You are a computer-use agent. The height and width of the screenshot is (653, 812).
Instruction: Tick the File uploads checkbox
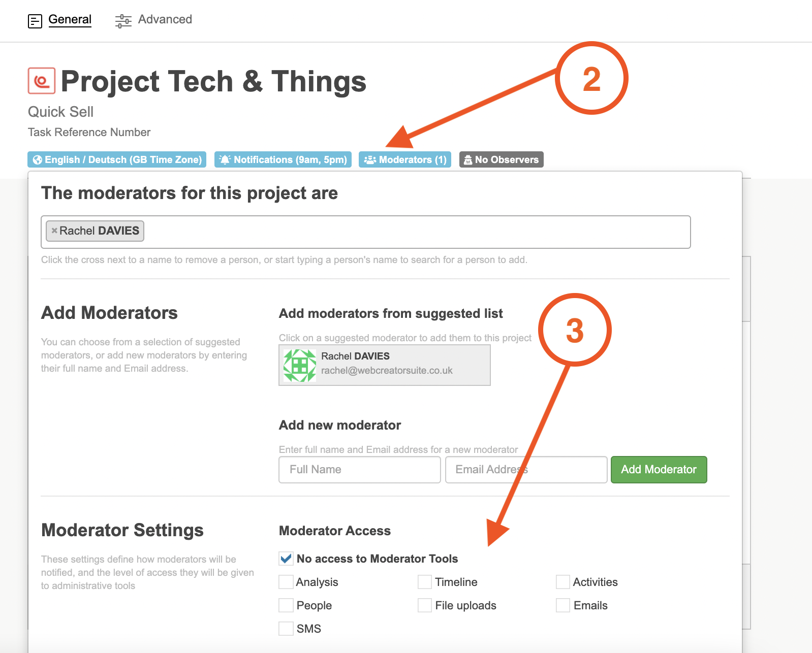425,605
